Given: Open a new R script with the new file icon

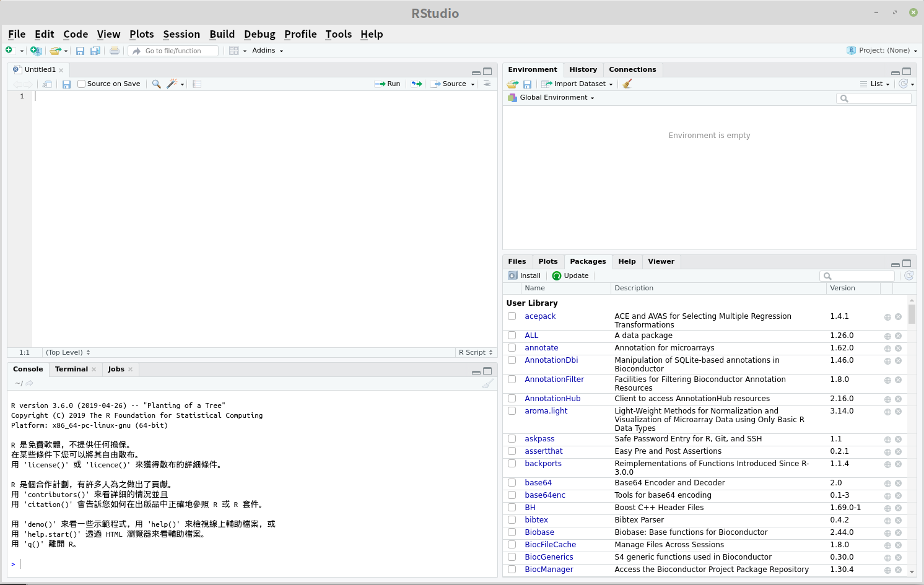Looking at the screenshot, I should click(x=9, y=50).
